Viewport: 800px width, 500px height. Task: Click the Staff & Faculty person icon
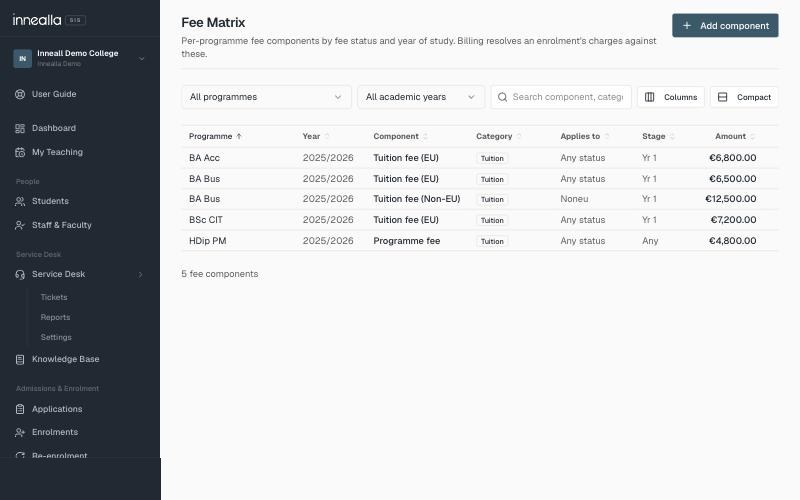point(20,225)
